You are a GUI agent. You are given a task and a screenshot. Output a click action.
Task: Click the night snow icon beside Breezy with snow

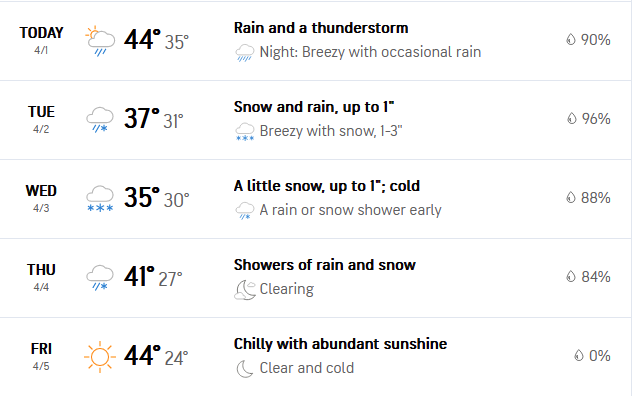(245, 132)
